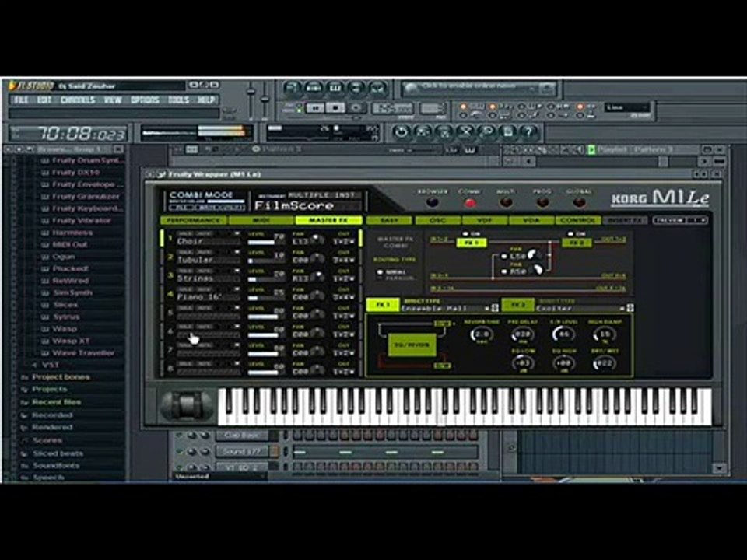Click the Choir level slider
Image resolution: width=747 pixels, height=560 pixels.
pyautogui.click(x=266, y=243)
